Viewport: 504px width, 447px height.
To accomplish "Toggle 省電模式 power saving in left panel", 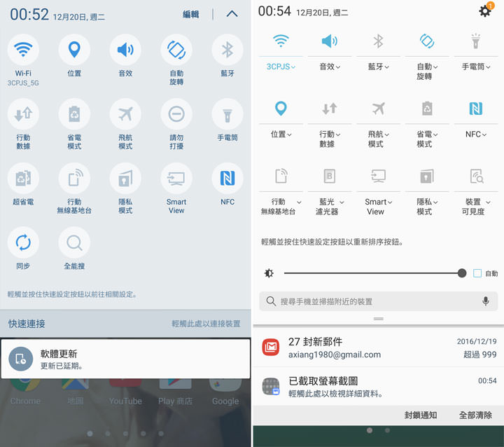I will point(74,114).
